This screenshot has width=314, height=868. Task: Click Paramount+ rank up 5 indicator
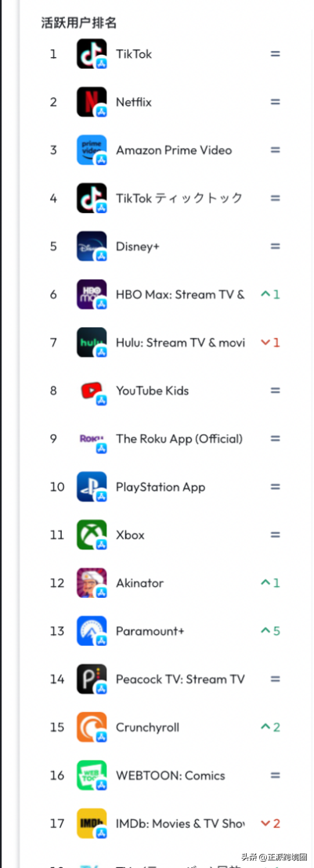(x=270, y=631)
